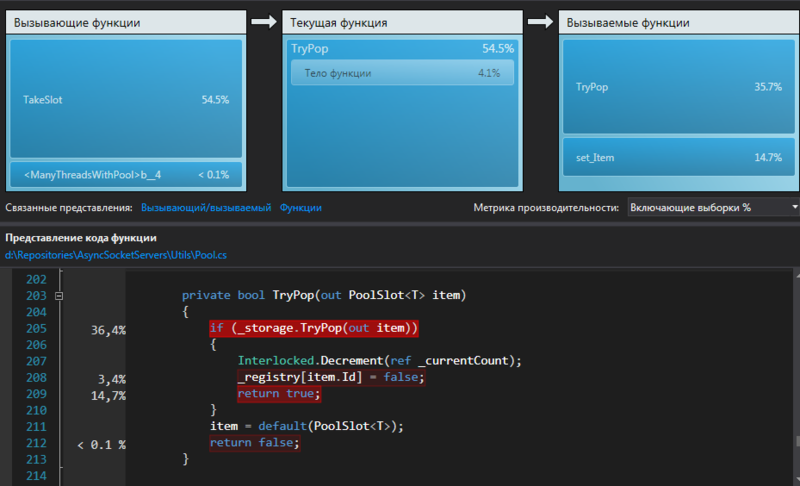
Task: Click the item = default(PoolSlot<T>) line
Action: coord(306,427)
